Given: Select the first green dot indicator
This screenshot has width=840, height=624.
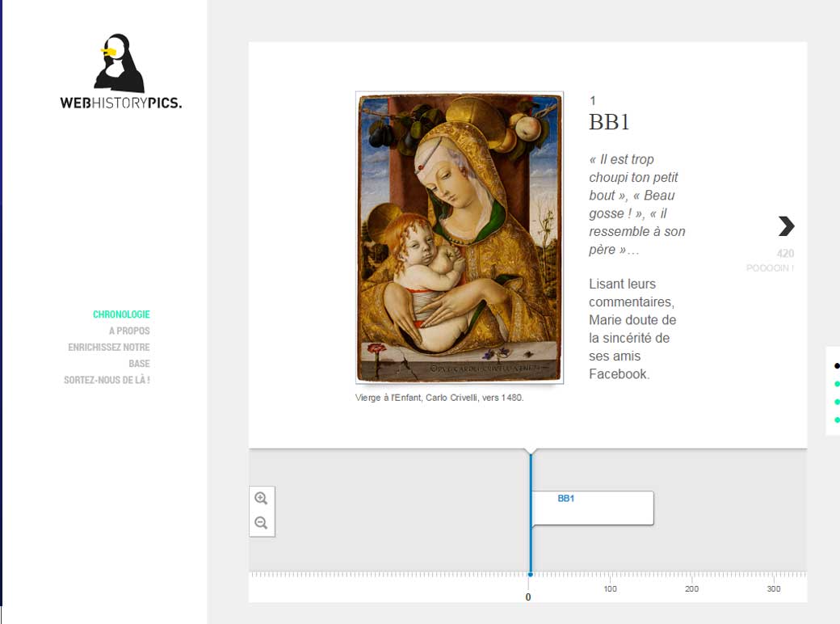Looking at the screenshot, I should (x=837, y=384).
